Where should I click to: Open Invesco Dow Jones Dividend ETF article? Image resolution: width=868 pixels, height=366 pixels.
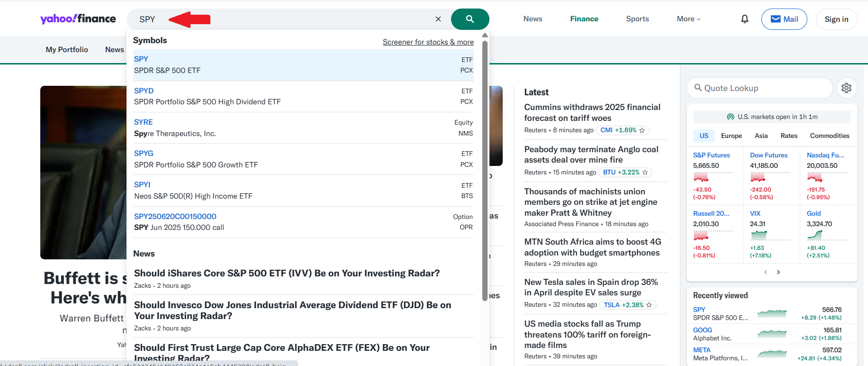292,311
